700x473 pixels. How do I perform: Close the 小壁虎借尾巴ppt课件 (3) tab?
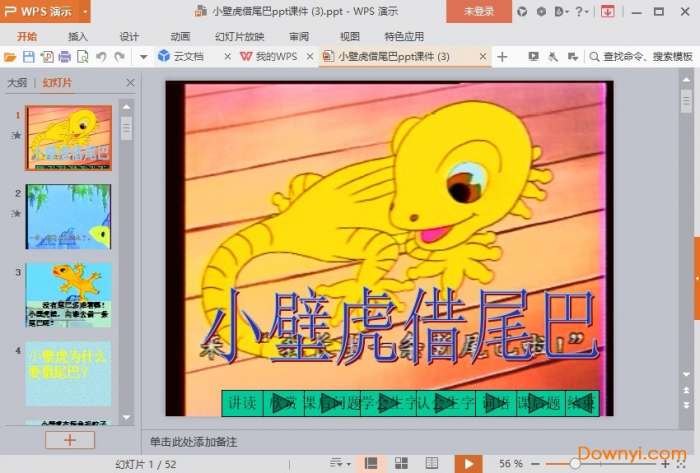click(483, 57)
